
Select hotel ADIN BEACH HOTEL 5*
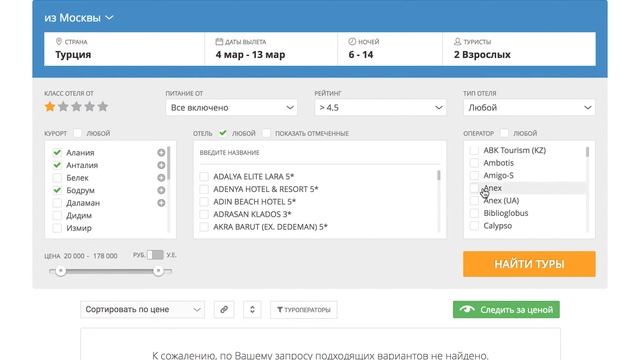coord(204,202)
